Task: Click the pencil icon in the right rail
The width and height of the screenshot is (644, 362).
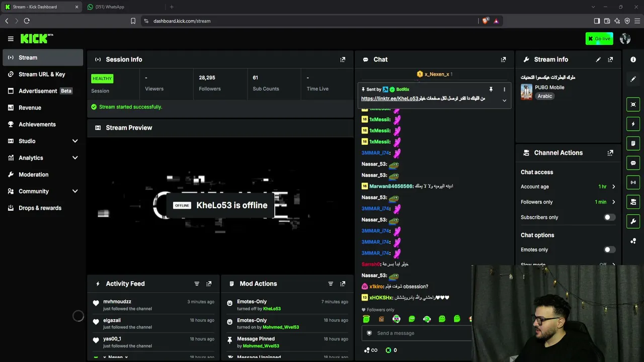Action: (633, 79)
